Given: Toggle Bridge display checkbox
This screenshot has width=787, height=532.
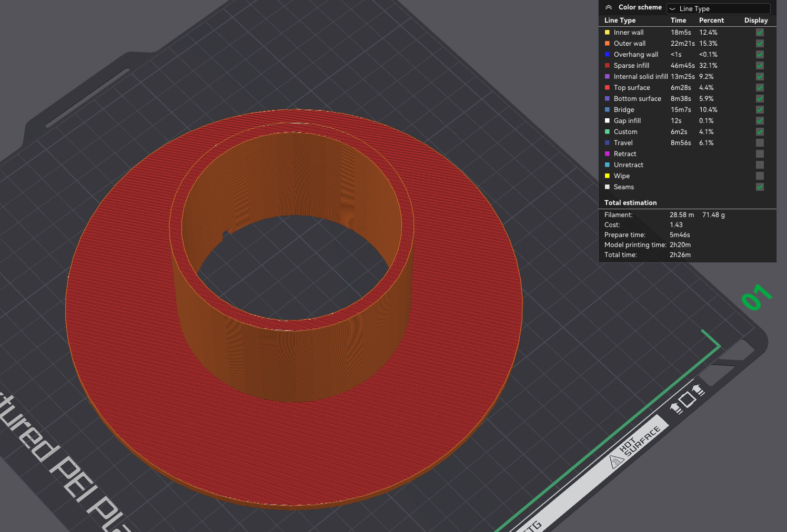Looking at the screenshot, I should point(760,109).
